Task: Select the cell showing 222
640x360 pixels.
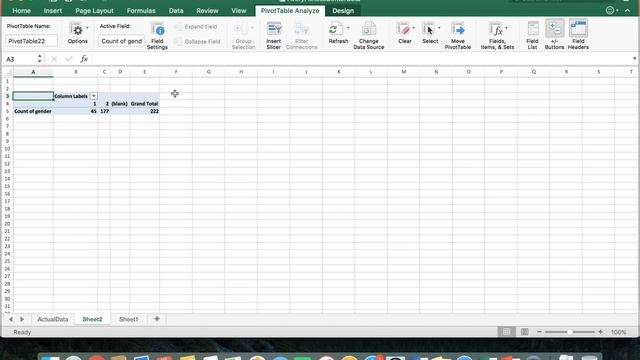Action: [x=144, y=111]
